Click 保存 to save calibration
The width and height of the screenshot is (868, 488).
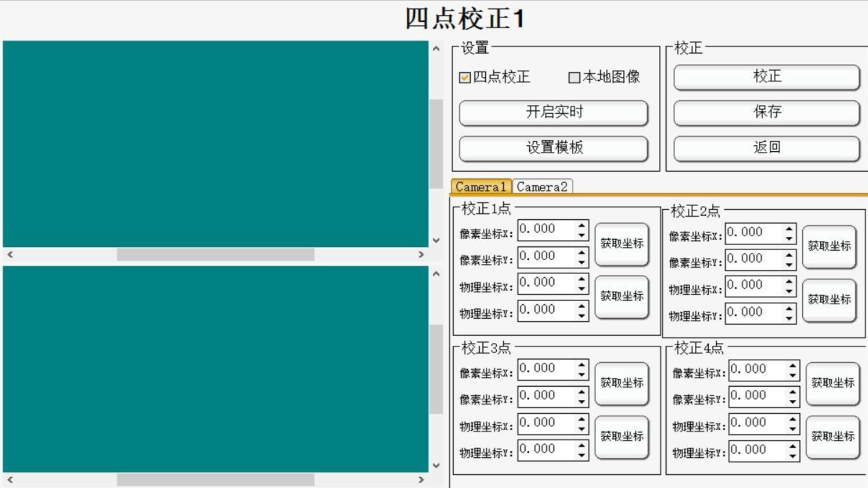(765, 112)
